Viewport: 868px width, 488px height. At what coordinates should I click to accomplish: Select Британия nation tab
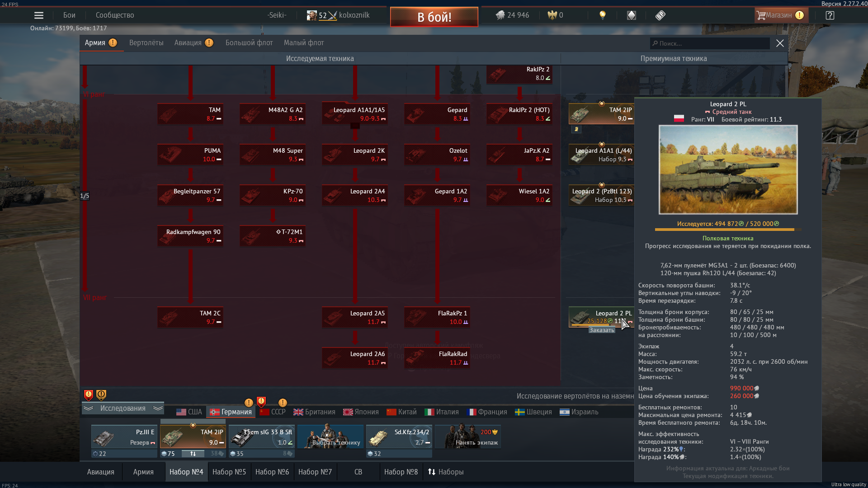click(314, 412)
